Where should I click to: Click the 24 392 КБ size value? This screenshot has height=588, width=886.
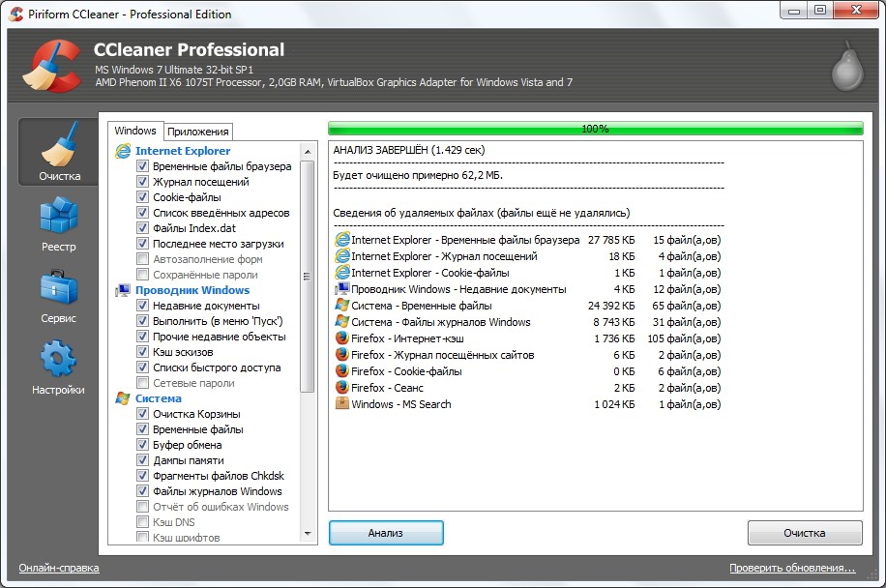coord(611,306)
